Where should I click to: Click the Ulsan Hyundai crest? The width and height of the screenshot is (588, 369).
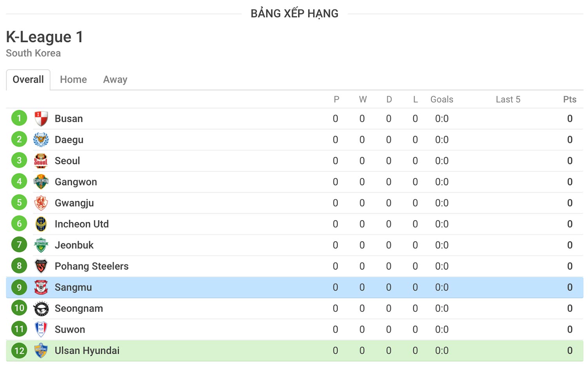point(41,351)
